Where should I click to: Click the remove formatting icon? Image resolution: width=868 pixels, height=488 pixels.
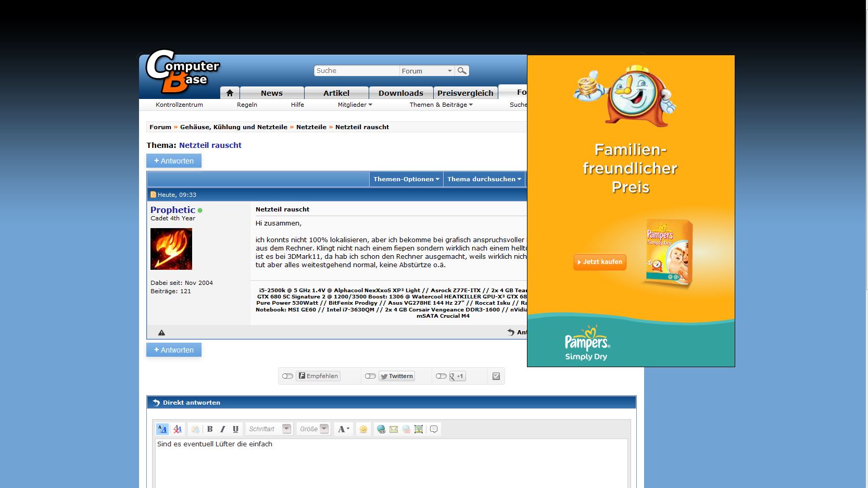pyautogui.click(x=178, y=429)
